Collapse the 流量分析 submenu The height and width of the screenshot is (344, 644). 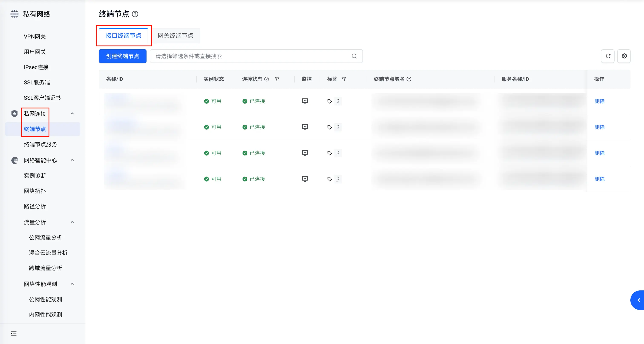(x=72, y=222)
